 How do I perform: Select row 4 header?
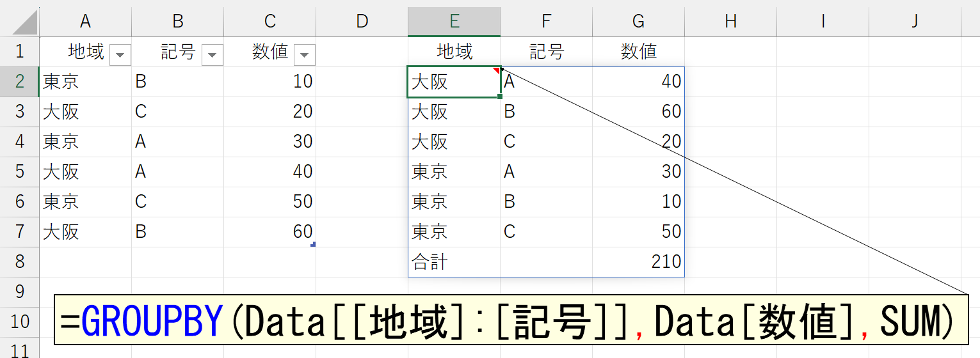pos(19,142)
